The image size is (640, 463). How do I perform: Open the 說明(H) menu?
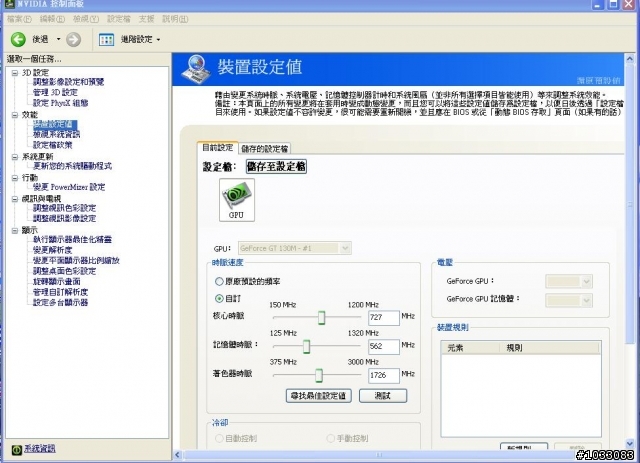coord(175,19)
